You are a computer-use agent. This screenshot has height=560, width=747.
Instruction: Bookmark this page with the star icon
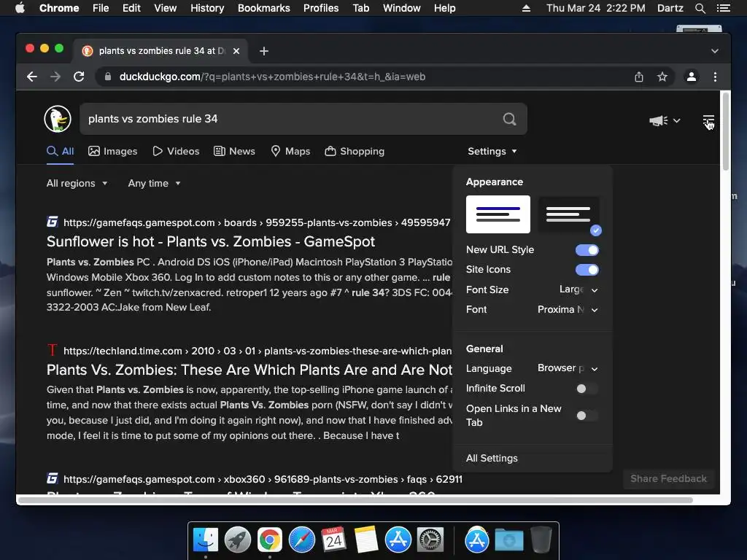662,77
